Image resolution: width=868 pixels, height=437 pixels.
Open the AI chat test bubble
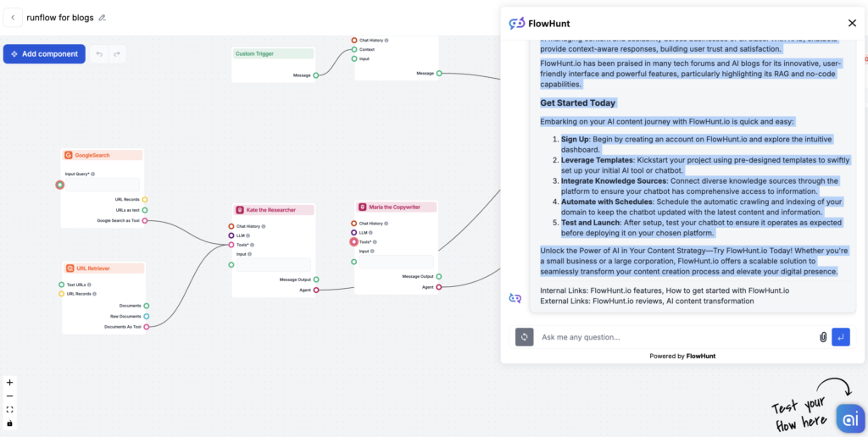(849, 418)
